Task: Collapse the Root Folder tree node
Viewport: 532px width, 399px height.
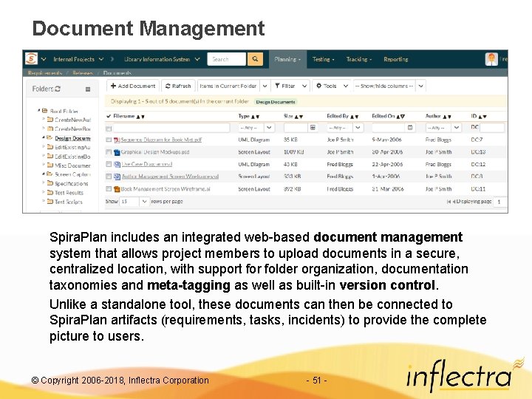Action: 39,110
